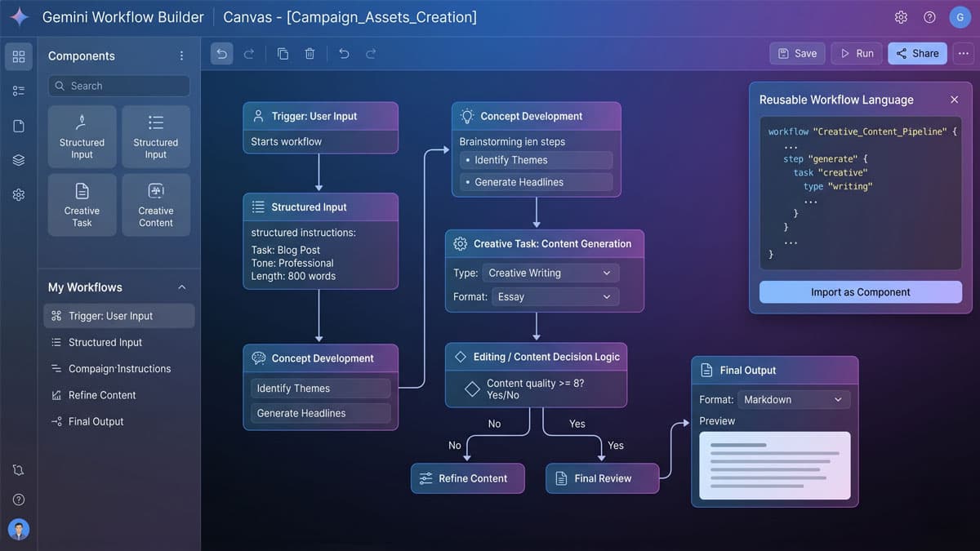Click the Share button
The height and width of the screenshot is (551, 980).
click(x=917, y=53)
